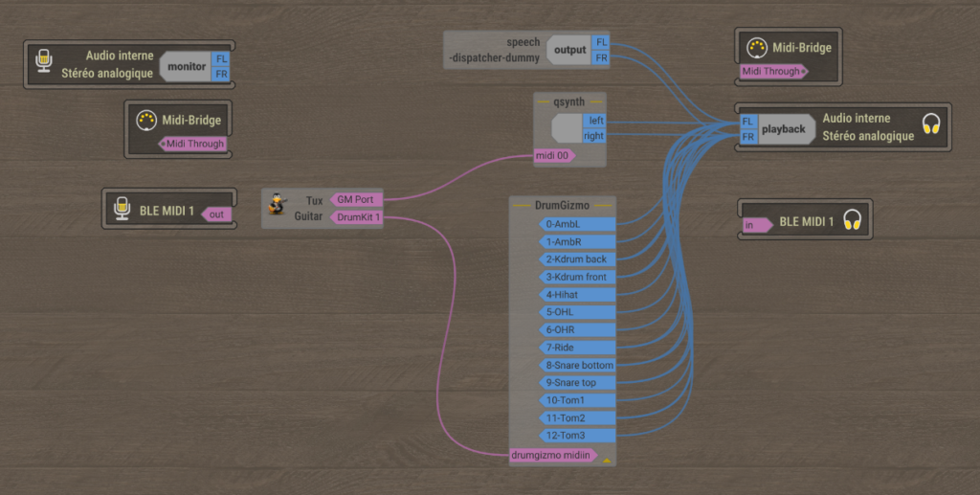Image resolution: width=980 pixels, height=495 pixels.
Task: Click the playback port group label
Action: tap(784, 129)
